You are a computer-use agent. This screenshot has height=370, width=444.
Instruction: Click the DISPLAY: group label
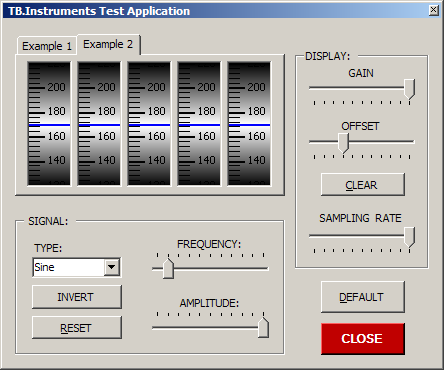point(328,56)
